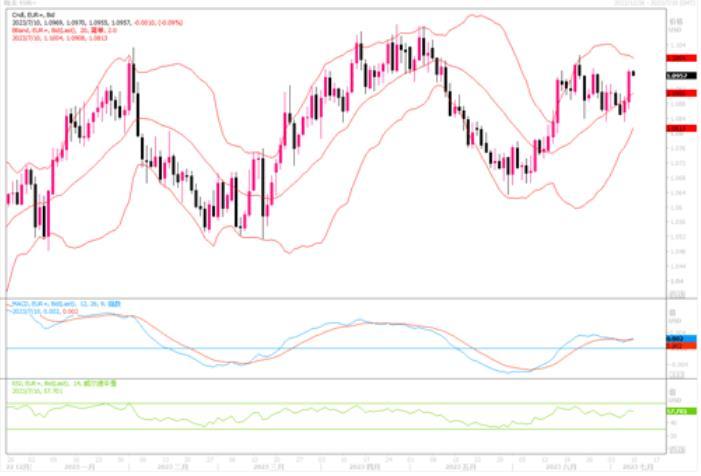Image resolution: width=701 pixels, height=476 pixels.
Task: Click the blue MACD value tag on axis
Action: (x=677, y=339)
